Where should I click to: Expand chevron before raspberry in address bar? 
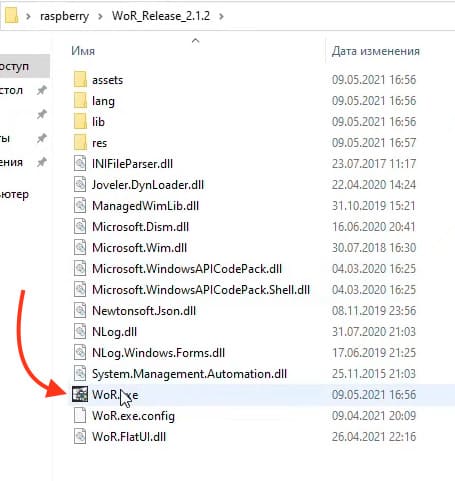28,16
